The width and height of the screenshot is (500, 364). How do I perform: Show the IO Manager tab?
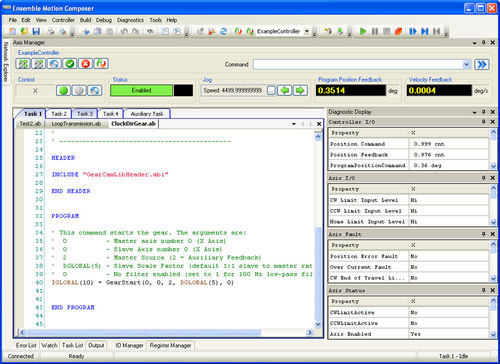129,345
